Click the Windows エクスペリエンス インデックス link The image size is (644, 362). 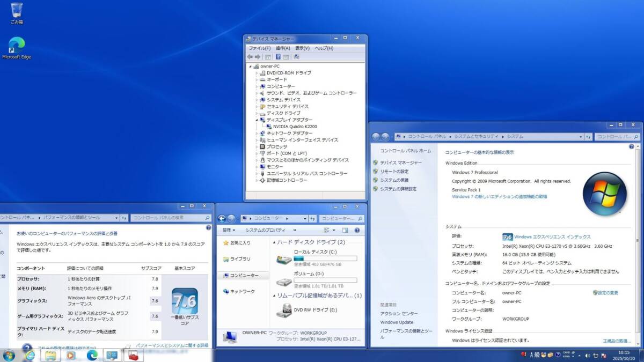[552, 237]
